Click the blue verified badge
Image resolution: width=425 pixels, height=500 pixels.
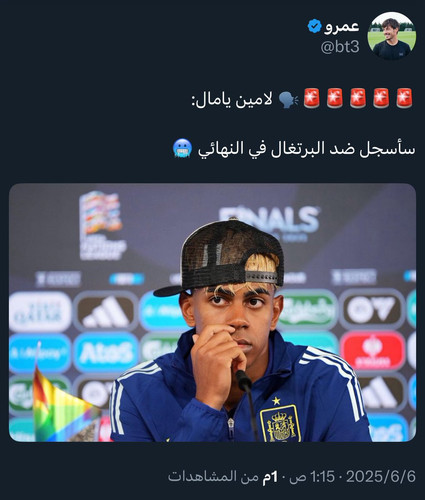click(x=314, y=26)
